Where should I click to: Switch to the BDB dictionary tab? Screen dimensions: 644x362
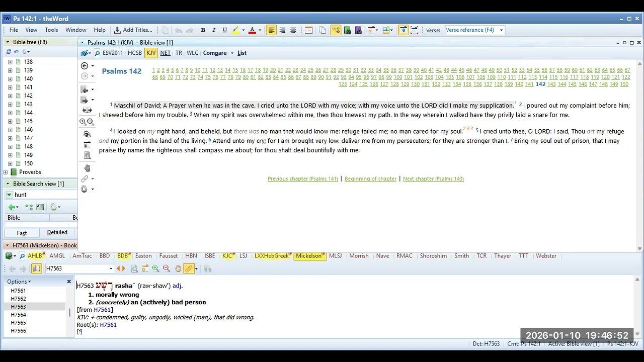[x=122, y=256]
